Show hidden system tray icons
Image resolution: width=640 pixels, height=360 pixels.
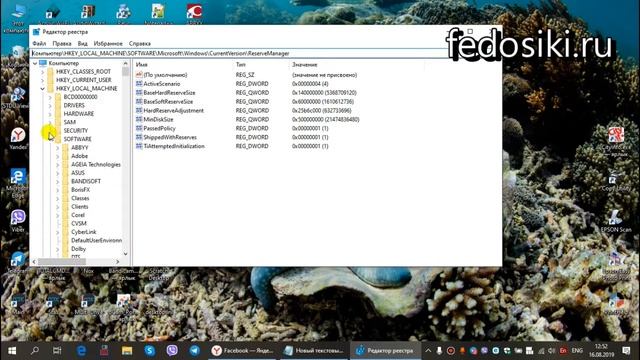(x=428, y=351)
